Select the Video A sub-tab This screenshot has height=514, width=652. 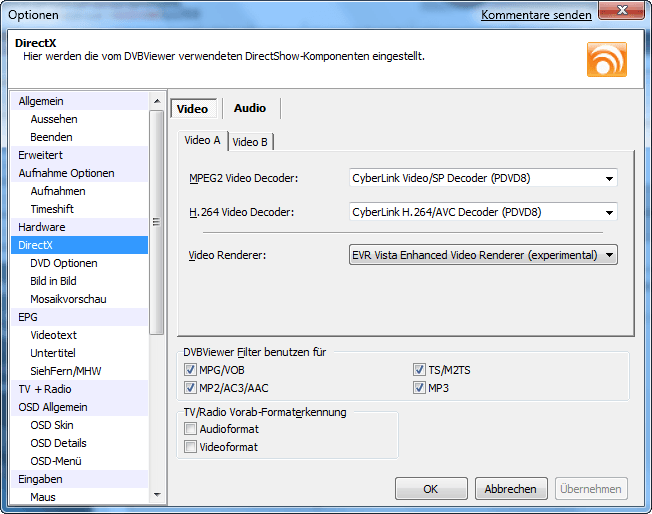203,141
